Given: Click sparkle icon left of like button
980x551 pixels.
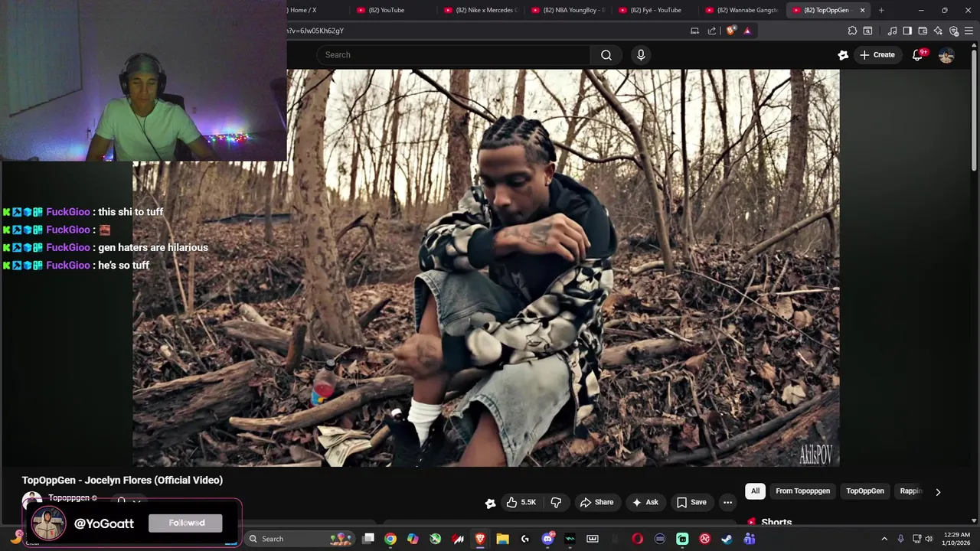Looking at the screenshot, I should click(490, 503).
